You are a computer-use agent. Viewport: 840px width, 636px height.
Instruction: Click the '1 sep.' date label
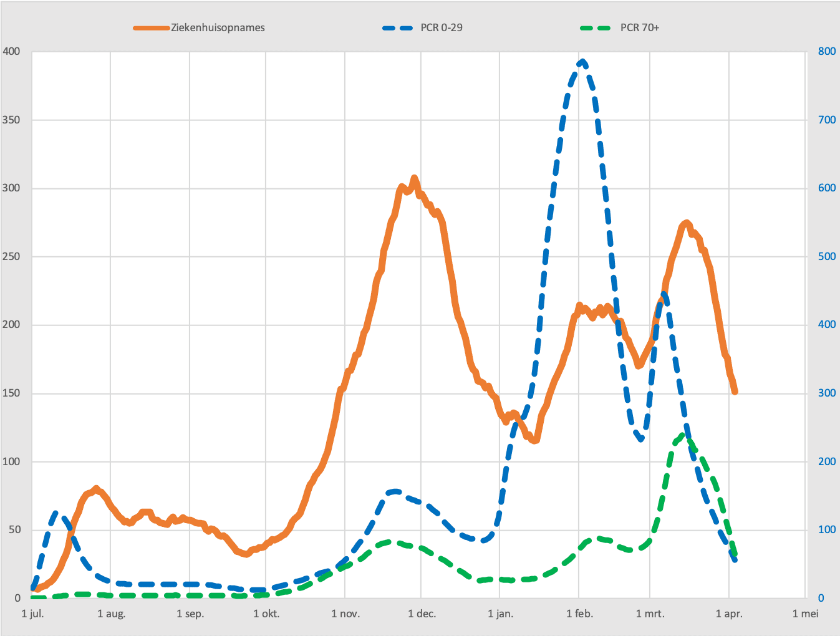pyautogui.click(x=190, y=614)
